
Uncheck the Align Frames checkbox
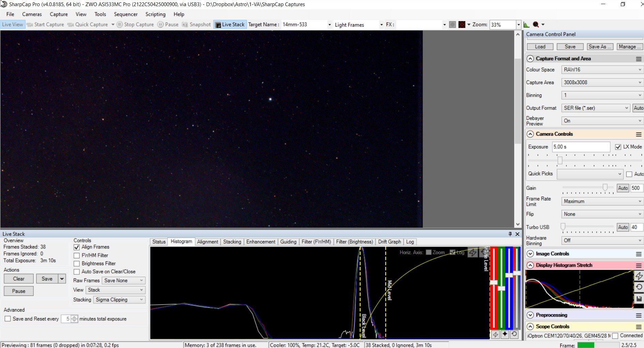77,247
